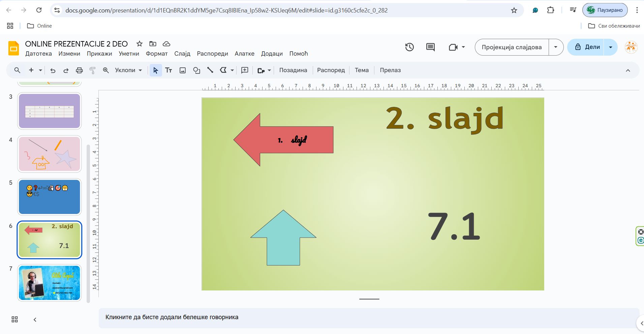Open the comments panel icon

tap(430, 47)
